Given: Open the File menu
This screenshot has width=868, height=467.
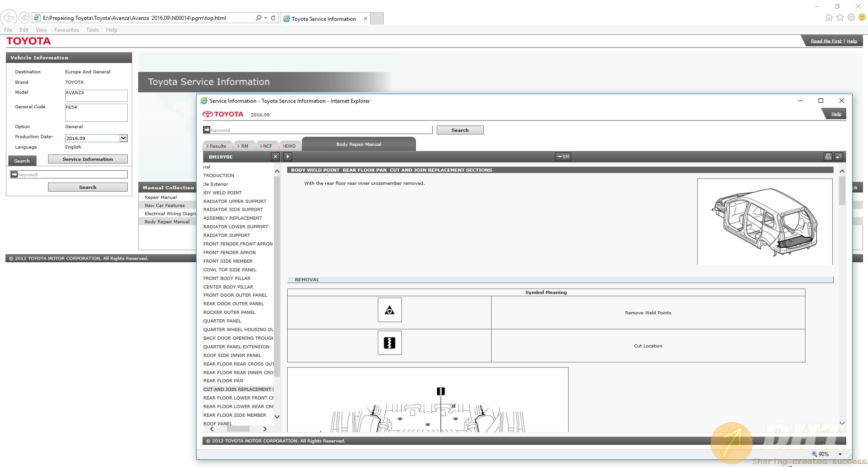Looking at the screenshot, I should pos(8,30).
